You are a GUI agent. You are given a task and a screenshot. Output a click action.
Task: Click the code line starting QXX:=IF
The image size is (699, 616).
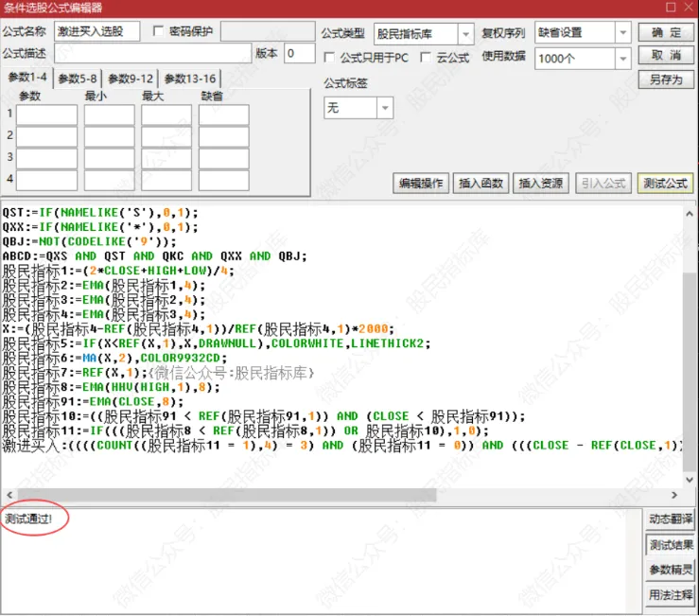pos(100,227)
